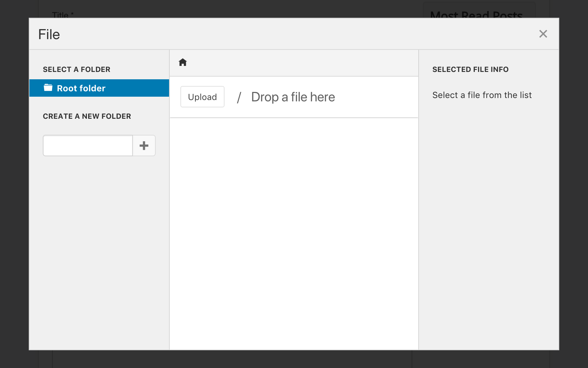Close the File dialog

coord(543,34)
